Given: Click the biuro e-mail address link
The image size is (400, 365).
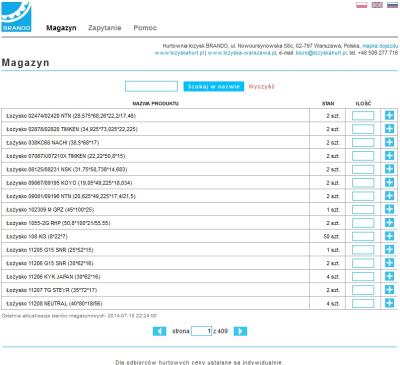Looking at the screenshot, I should click(x=321, y=53).
